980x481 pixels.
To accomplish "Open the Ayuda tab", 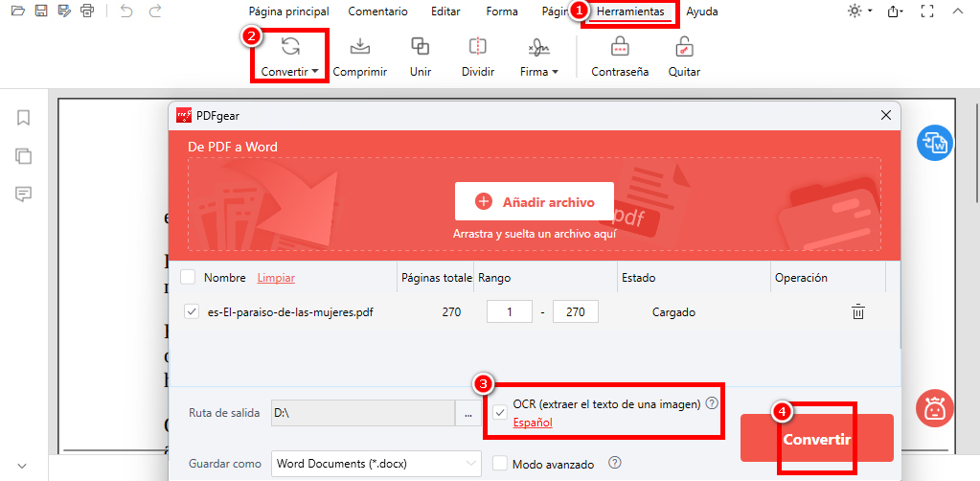I will [x=702, y=11].
